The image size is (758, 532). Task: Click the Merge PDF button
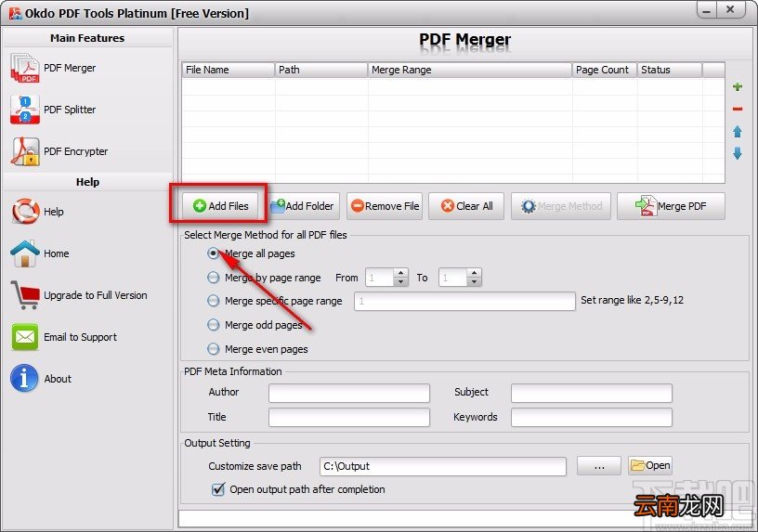(x=671, y=206)
